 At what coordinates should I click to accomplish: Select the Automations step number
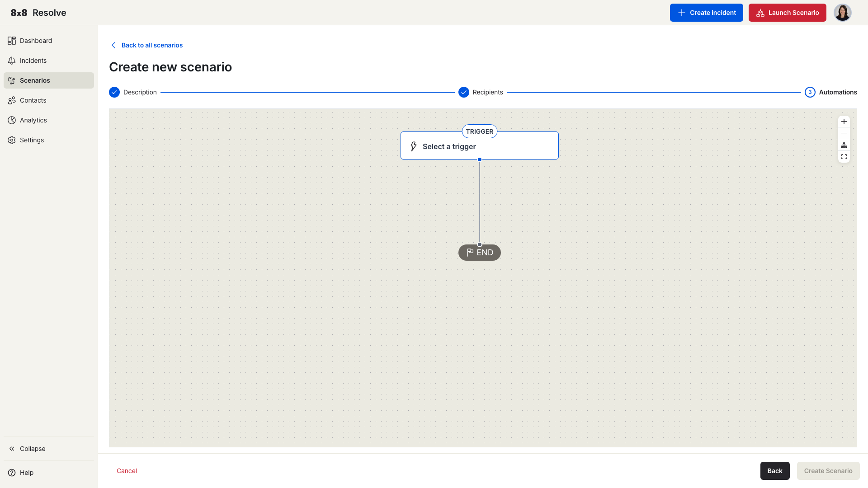click(x=810, y=92)
